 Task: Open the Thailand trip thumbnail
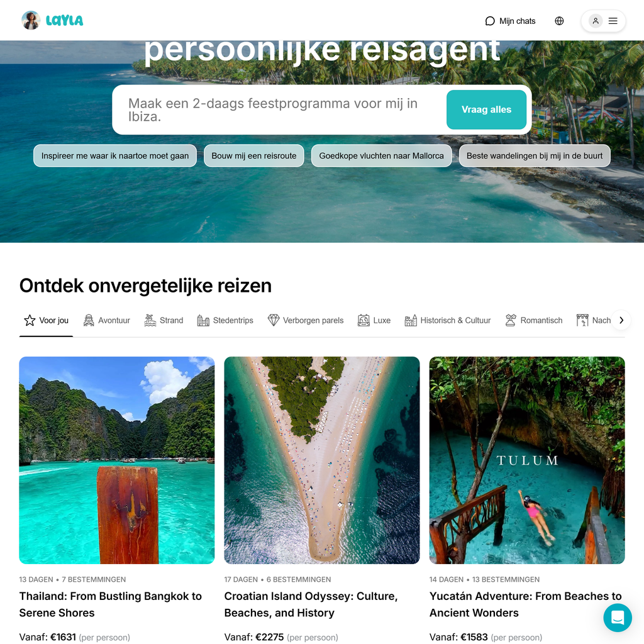[116, 460]
